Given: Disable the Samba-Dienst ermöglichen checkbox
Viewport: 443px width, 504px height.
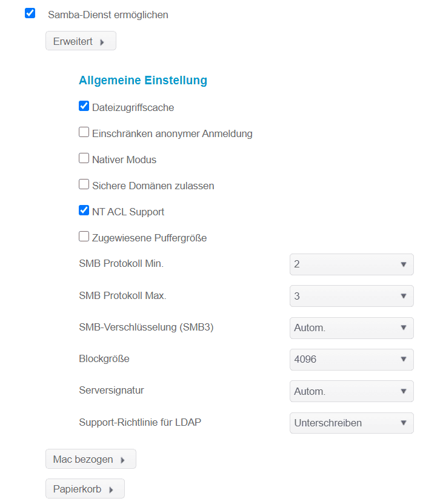Looking at the screenshot, I should [30, 13].
